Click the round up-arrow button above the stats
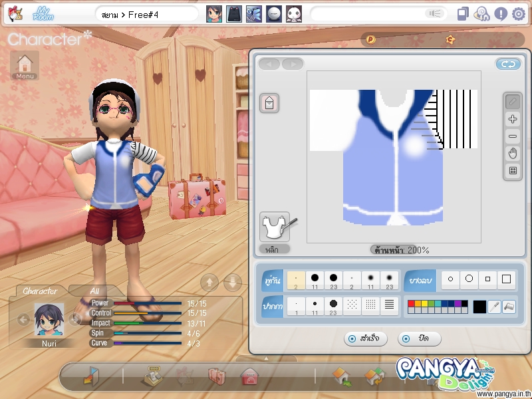 tap(209, 282)
